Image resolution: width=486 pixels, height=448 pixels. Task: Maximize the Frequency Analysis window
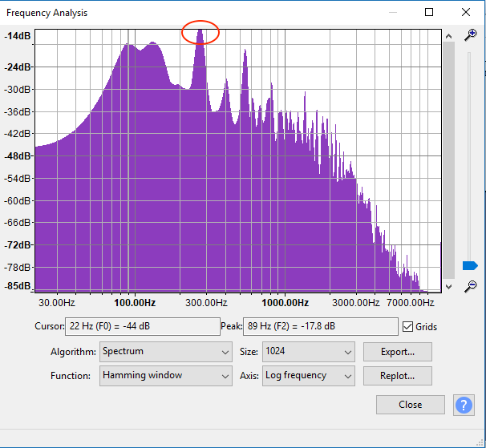429,12
